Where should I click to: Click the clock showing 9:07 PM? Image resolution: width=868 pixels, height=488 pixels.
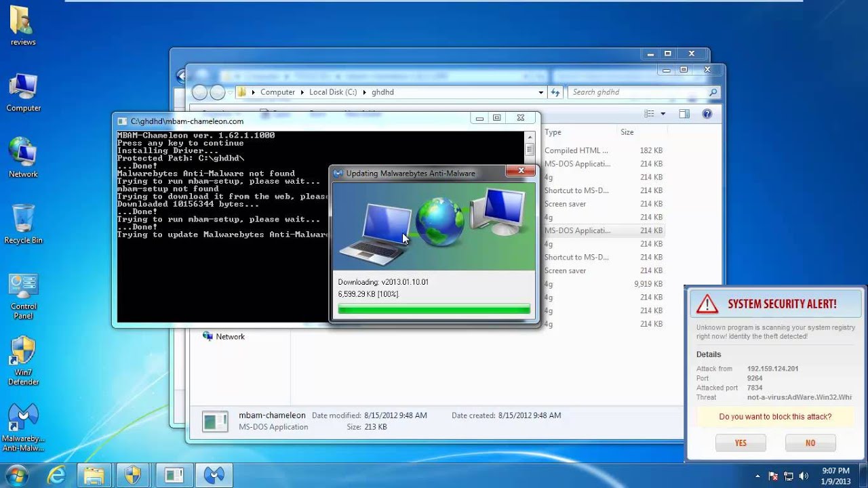[x=835, y=470]
